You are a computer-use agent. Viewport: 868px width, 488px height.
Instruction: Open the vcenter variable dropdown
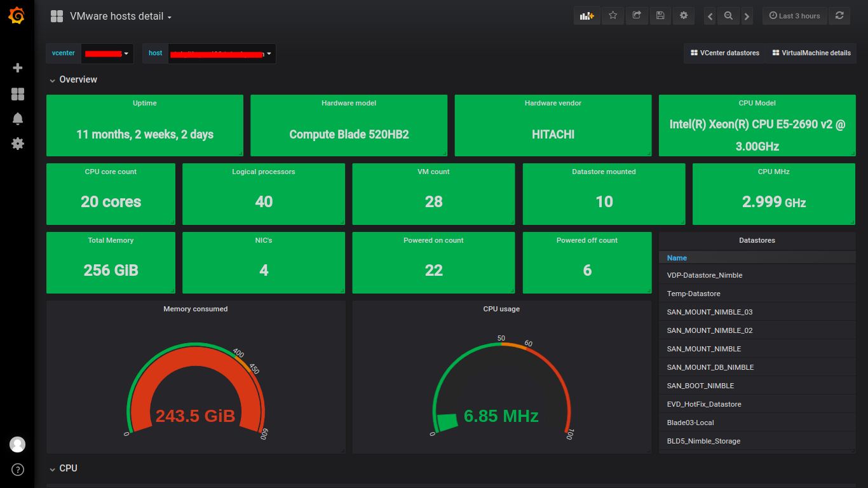point(107,53)
